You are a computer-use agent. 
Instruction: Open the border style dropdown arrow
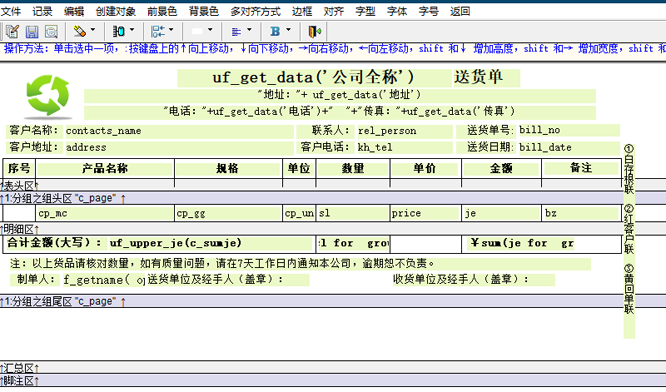click(x=210, y=30)
